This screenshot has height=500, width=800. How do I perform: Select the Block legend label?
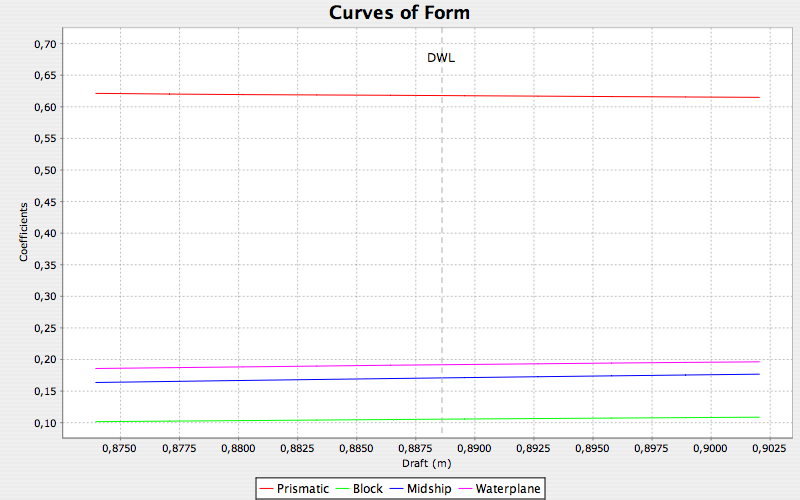point(367,488)
